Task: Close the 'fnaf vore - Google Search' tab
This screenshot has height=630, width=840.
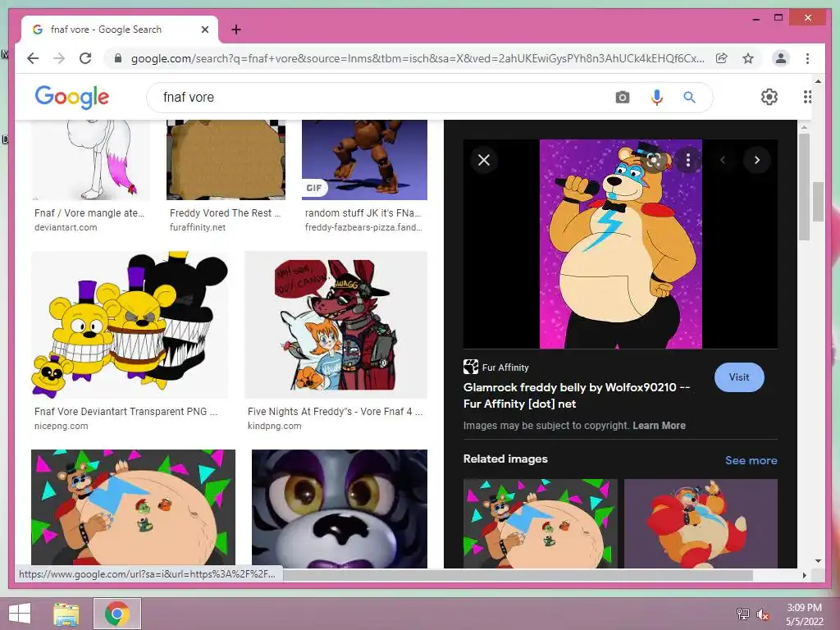Action: [204, 30]
